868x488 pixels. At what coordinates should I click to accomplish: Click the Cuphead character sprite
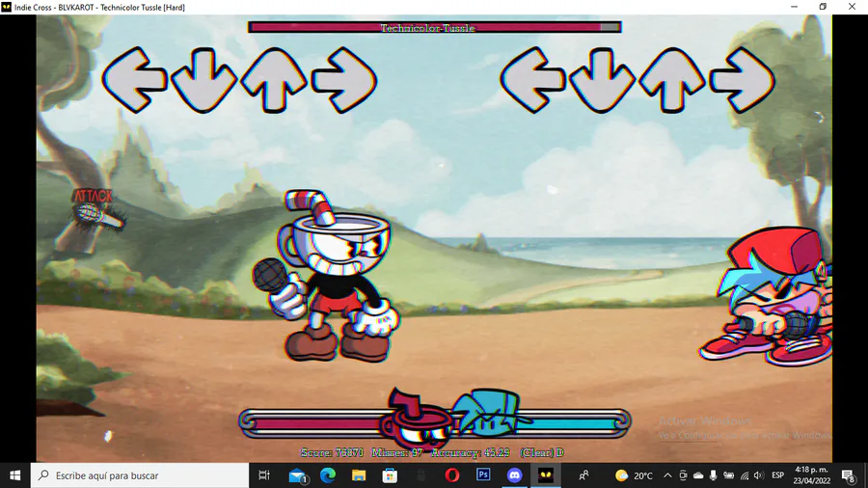(x=327, y=276)
